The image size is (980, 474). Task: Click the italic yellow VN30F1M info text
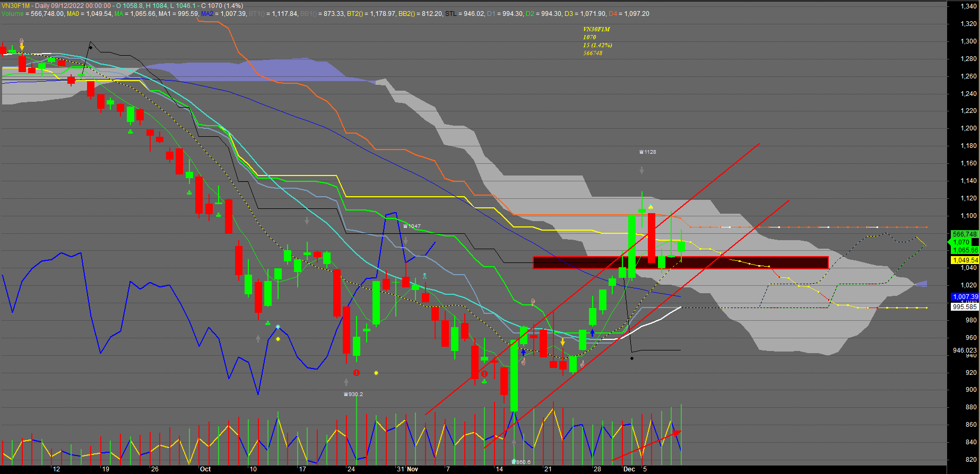pyautogui.click(x=596, y=29)
